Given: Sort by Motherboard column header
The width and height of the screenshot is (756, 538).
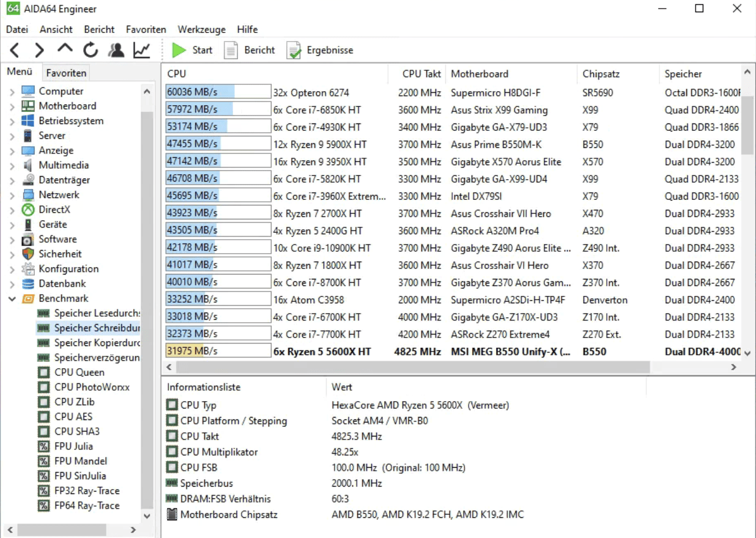Looking at the screenshot, I should [x=511, y=74].
